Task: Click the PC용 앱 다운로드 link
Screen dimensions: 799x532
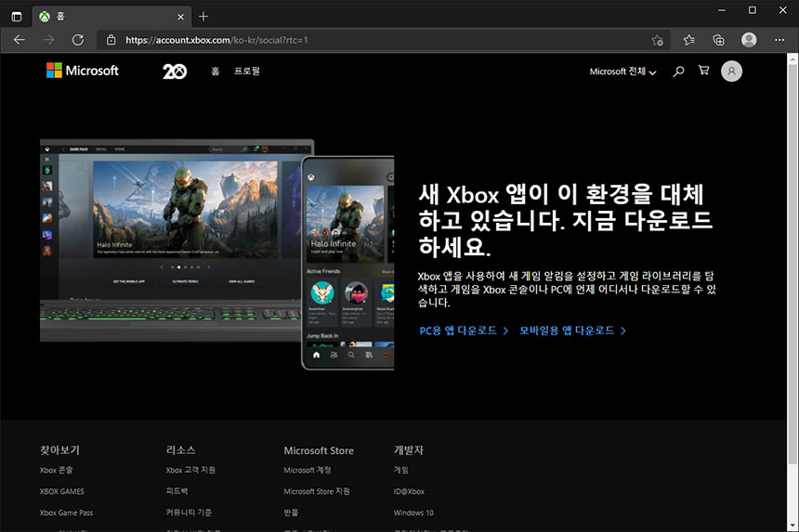Action: click(x=464, y=331)
